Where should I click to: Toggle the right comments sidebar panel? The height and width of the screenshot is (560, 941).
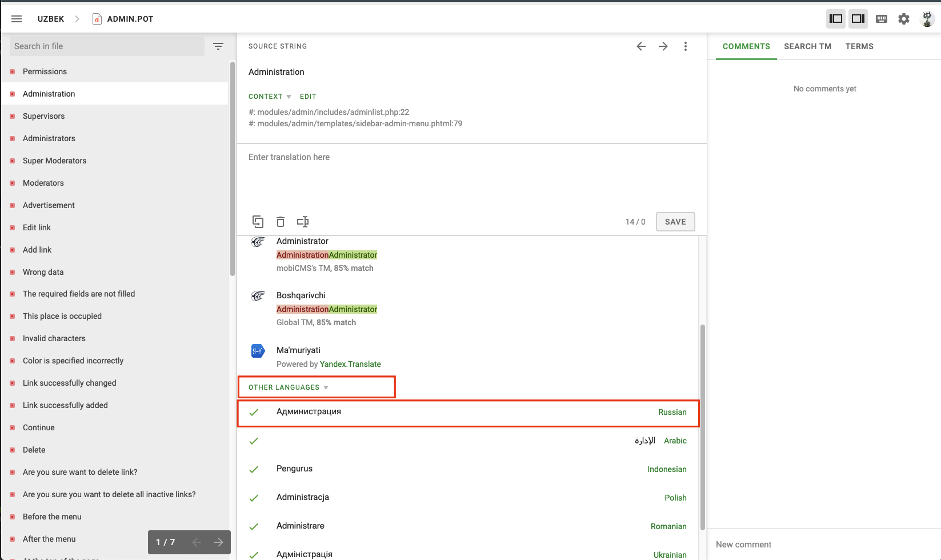tap(858, 19)
